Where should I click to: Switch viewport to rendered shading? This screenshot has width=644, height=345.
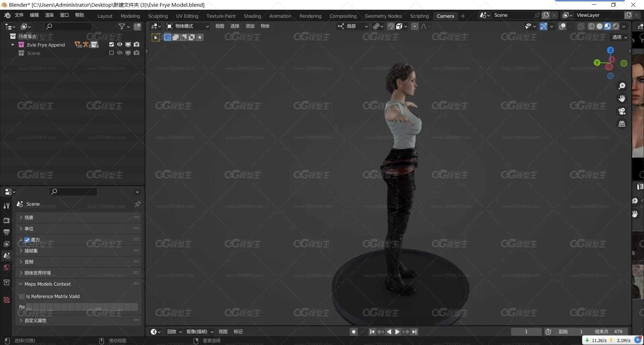point(615,26)
